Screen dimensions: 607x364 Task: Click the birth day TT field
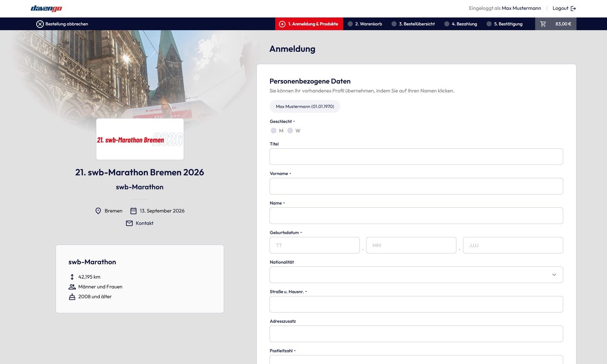(314, 245)
